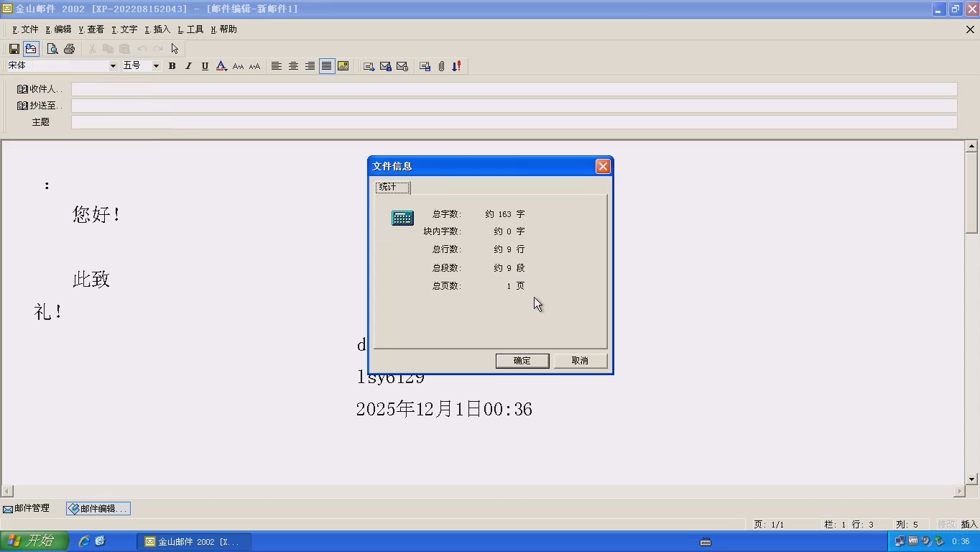Click the 约 163 字 word count value
This screenshot has height=552, width=980.
pyautogui.click(x=505, y=214)
